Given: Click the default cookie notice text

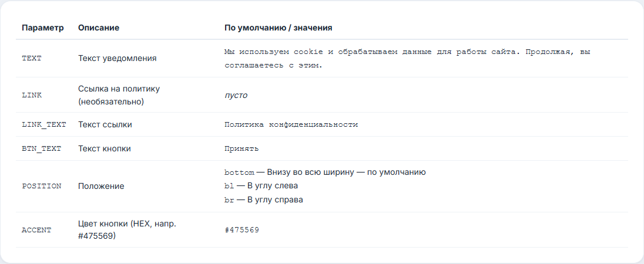Looking at the screenshot, I should click(407, 59).
